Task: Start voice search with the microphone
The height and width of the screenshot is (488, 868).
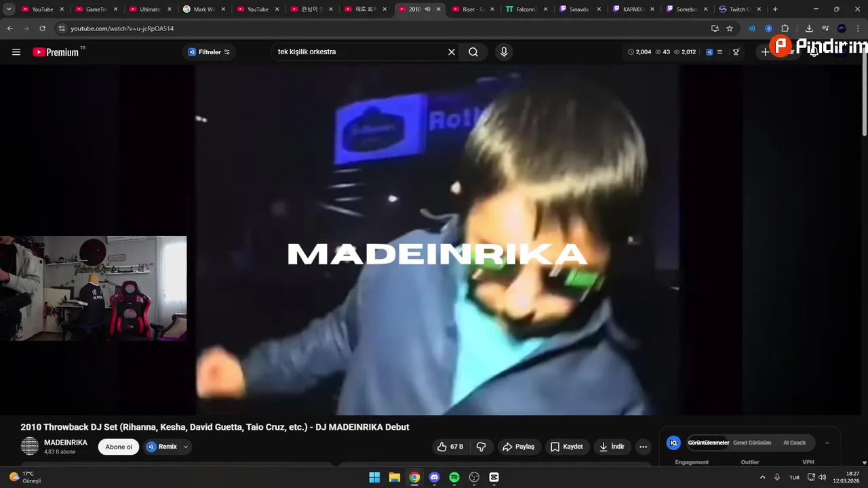Action: 503,52
